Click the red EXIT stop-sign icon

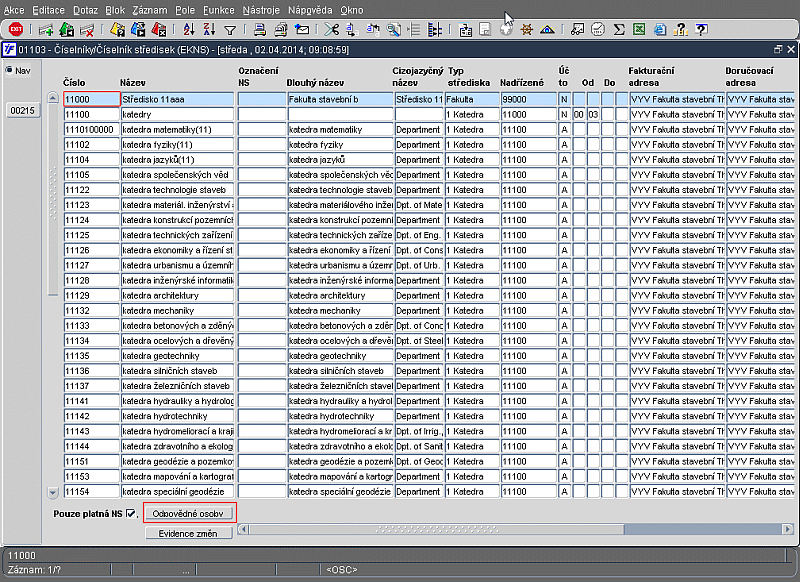coord(16,30)
